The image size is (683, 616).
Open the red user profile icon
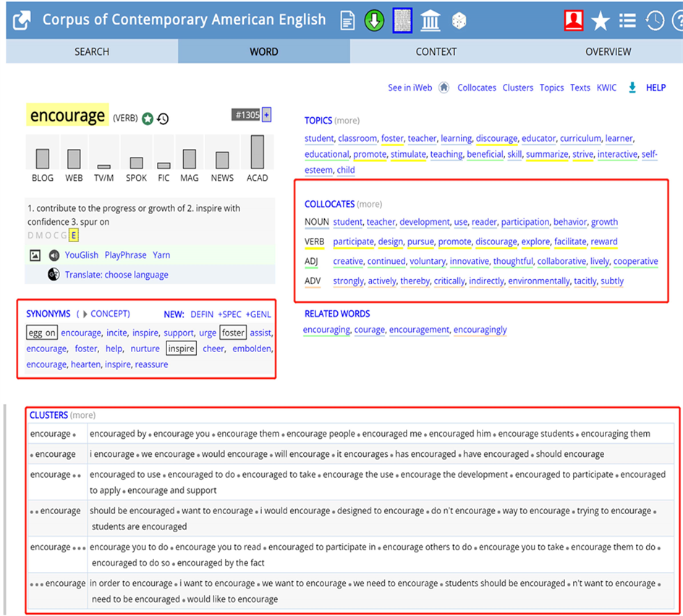574,21
